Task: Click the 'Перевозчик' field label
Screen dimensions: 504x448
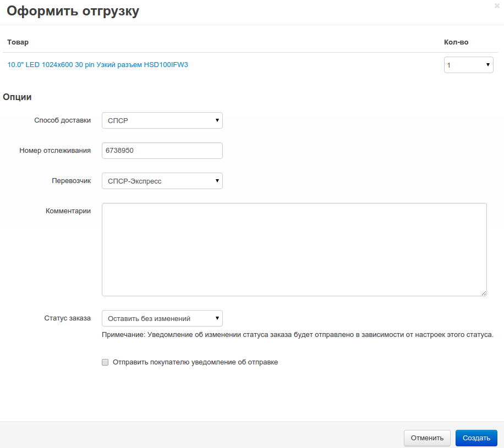Action: point(71,181)
